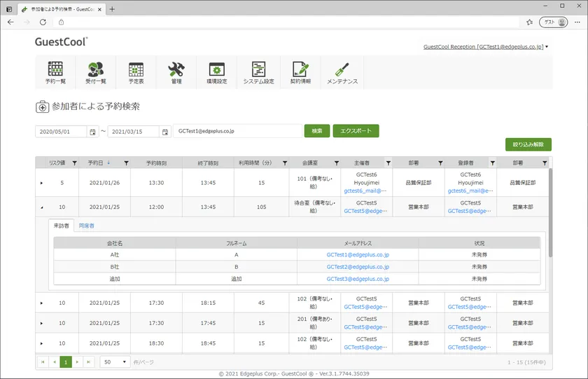Select the 来訪者 tab
588x379 pixels.
pyautogui.click(x=61, y=226)
